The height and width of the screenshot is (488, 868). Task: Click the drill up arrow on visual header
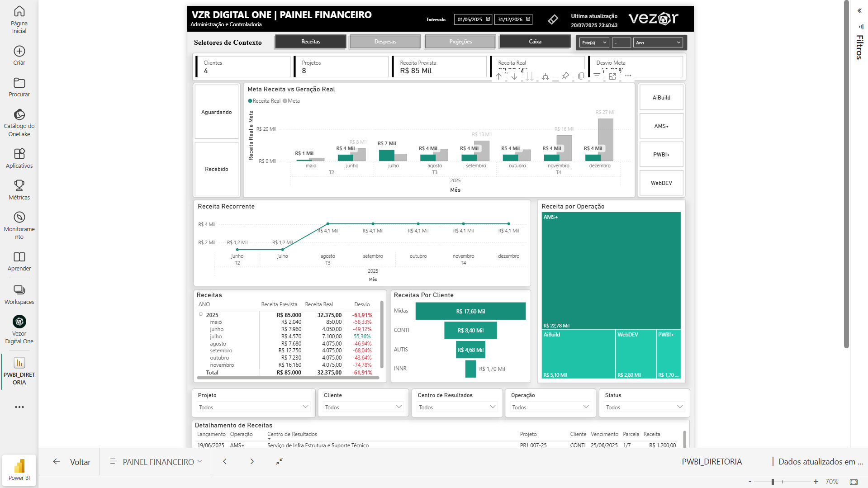point(498,76)
